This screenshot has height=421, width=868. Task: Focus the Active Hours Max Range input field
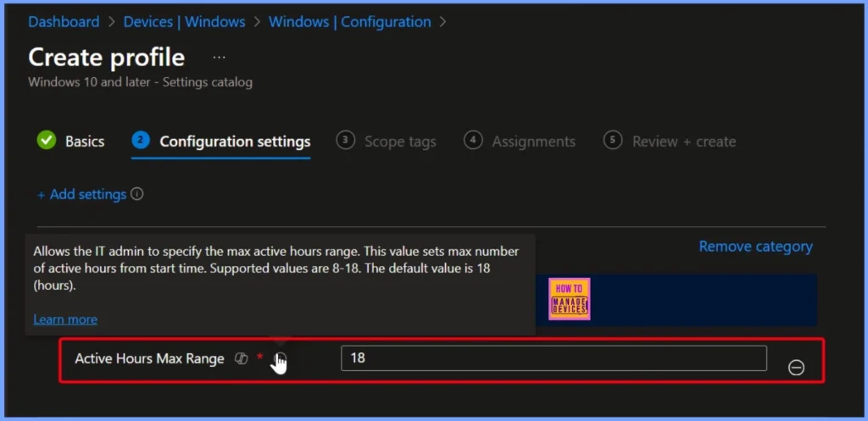[554, 358]
